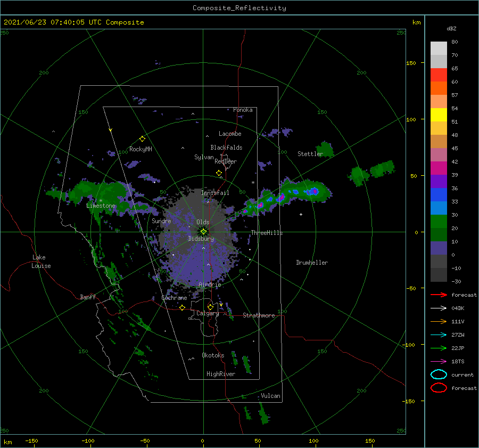
Task: Click the yellow diamond marker below RedDeer
Action: [x=219, y=173]
